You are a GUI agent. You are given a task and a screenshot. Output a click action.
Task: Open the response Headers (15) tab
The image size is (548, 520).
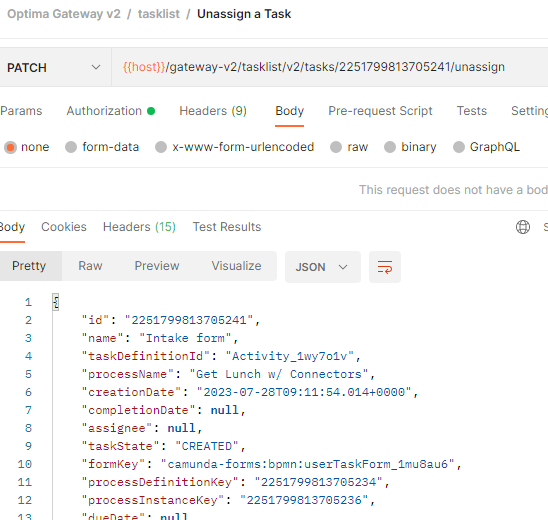point(139,227)
